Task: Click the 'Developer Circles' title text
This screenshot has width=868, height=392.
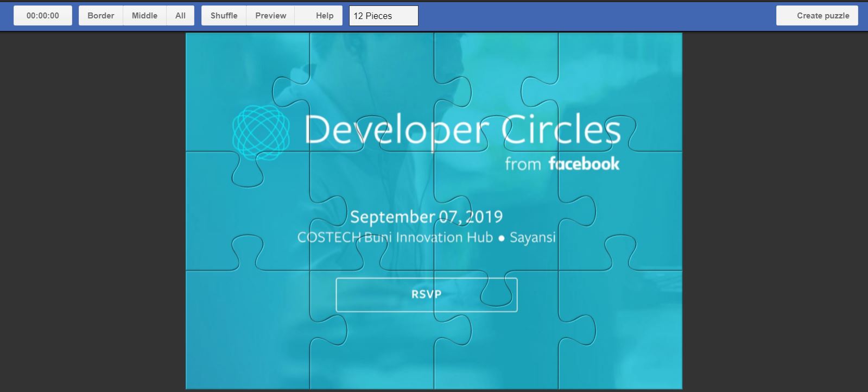Action: [x=462, y=131]
